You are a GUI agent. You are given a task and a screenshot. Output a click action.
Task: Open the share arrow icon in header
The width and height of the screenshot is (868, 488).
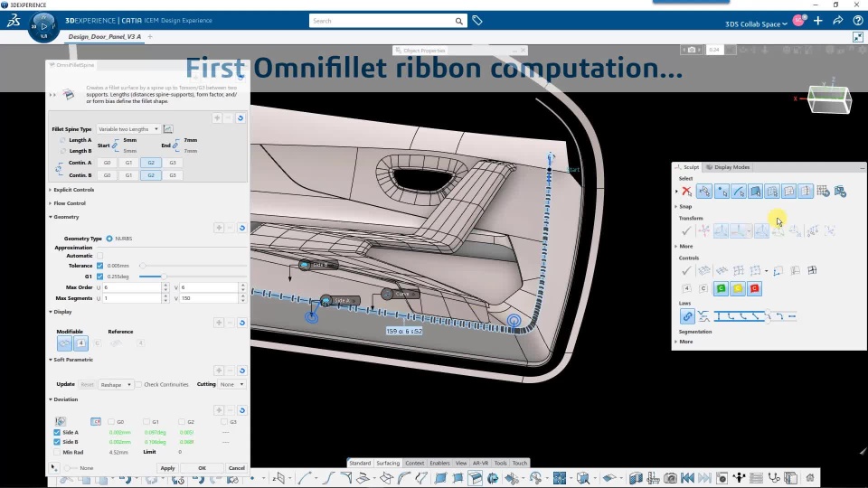click(x=838, y=21)
